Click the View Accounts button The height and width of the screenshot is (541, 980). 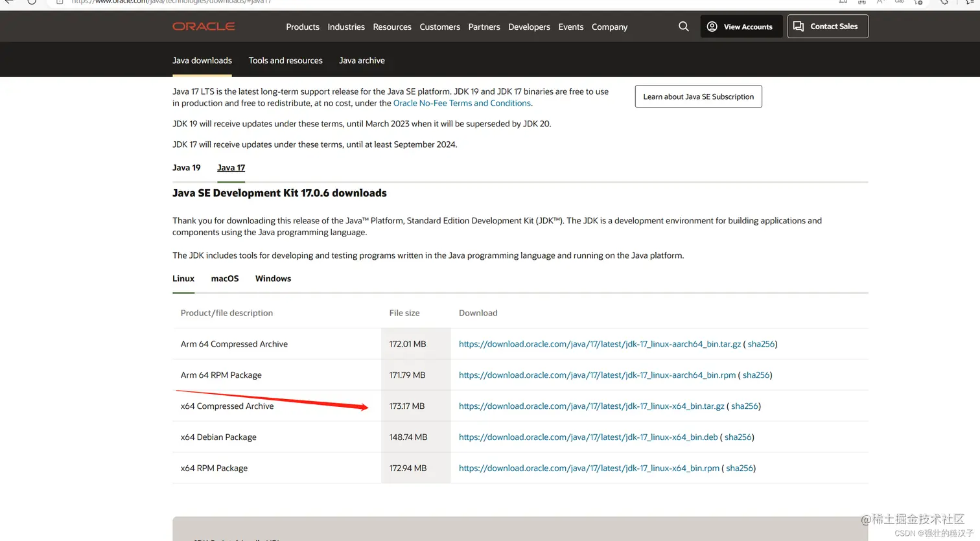tap(741, 27)
